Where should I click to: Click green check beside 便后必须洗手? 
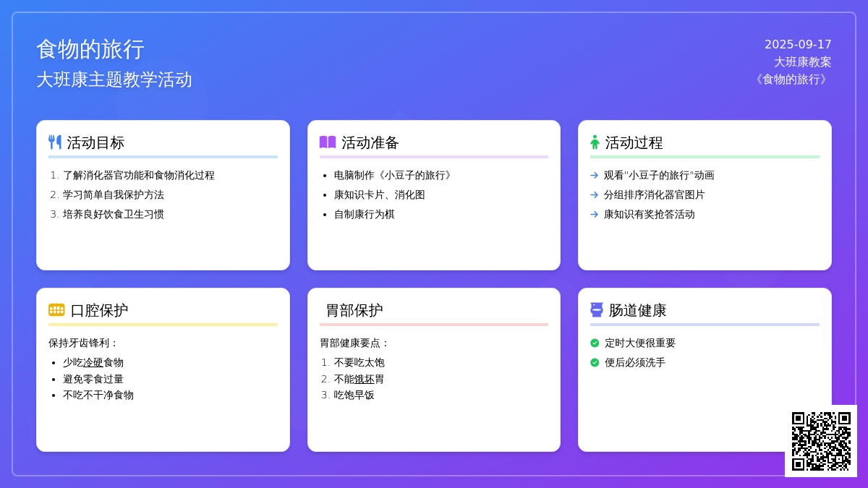coord(595,363)
